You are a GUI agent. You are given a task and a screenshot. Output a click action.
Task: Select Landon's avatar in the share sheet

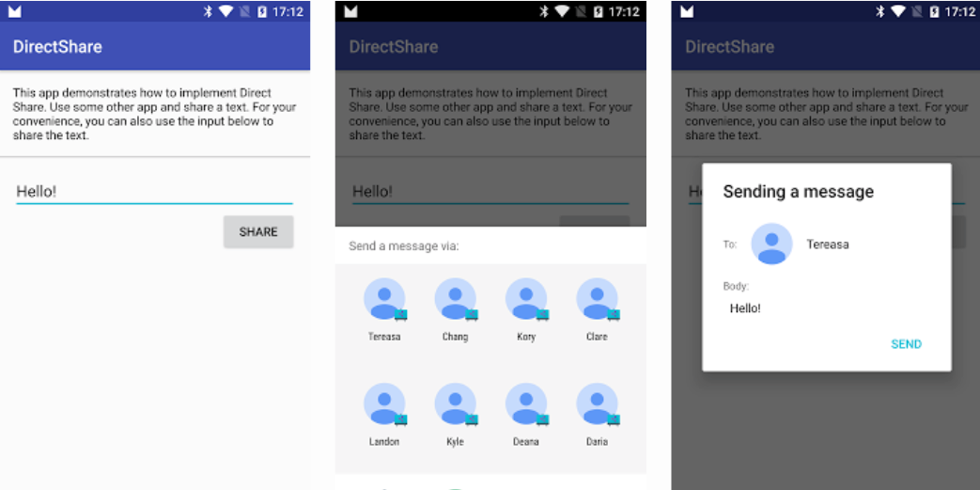384,404
